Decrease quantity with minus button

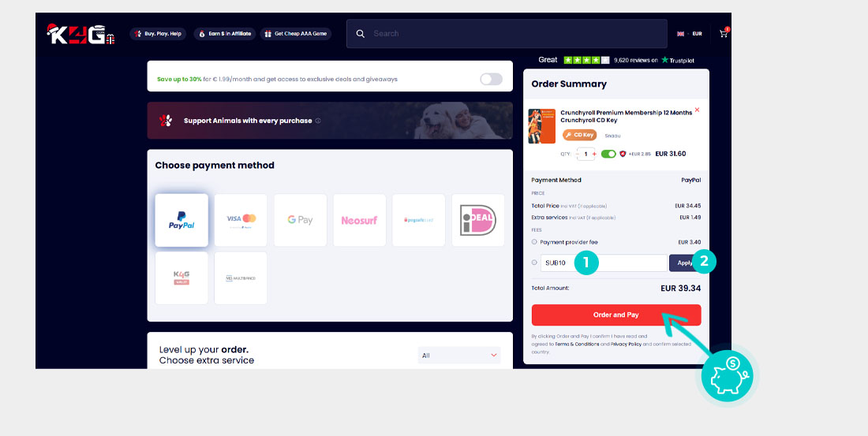(579, 154)
